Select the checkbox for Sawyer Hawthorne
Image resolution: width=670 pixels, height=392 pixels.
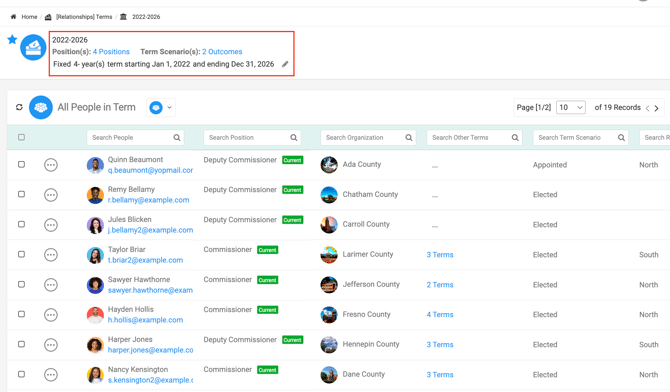point(21,284)
